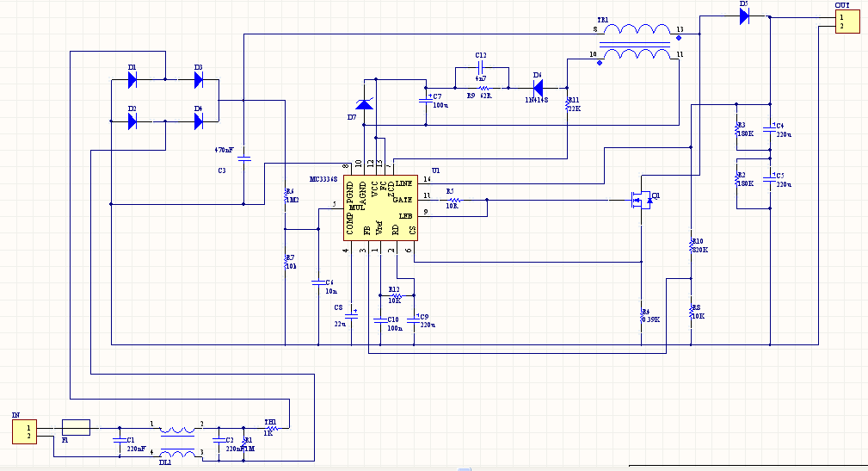The height and width of the screenshot is (471, 868).
Task: Click the GATE pin name on U1
Action: point(403,200)
